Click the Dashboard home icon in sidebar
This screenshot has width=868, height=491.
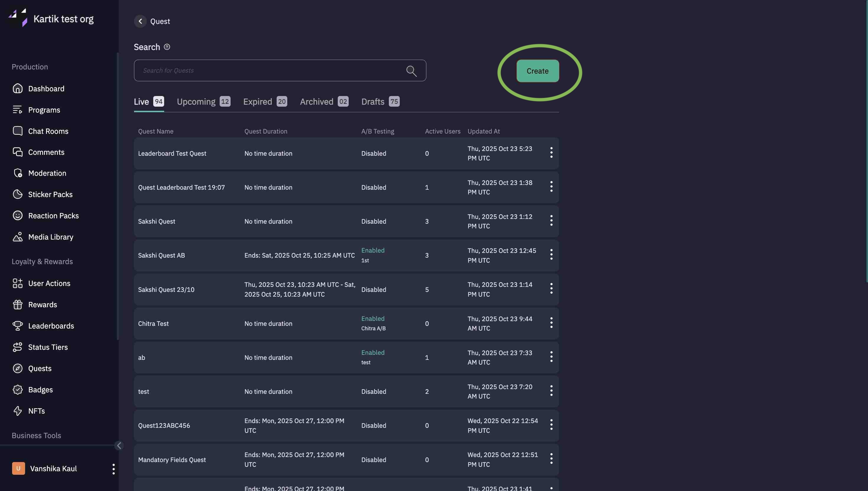17,88
